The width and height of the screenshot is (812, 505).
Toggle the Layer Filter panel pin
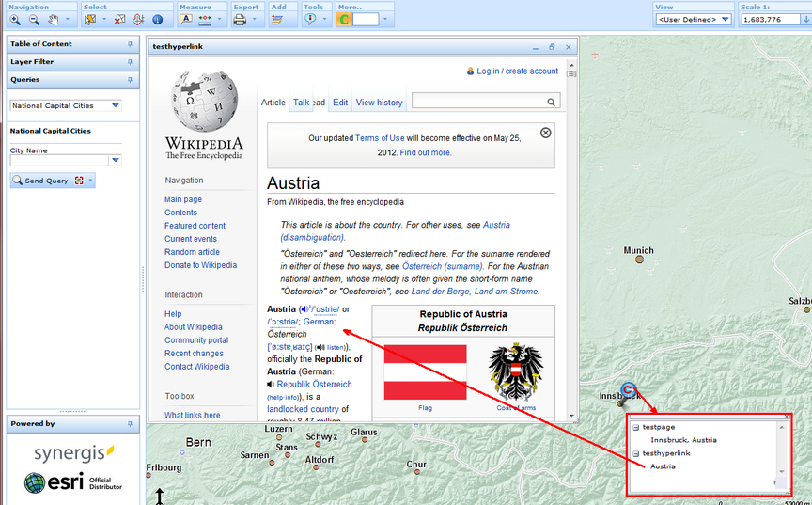click(130, 62)
